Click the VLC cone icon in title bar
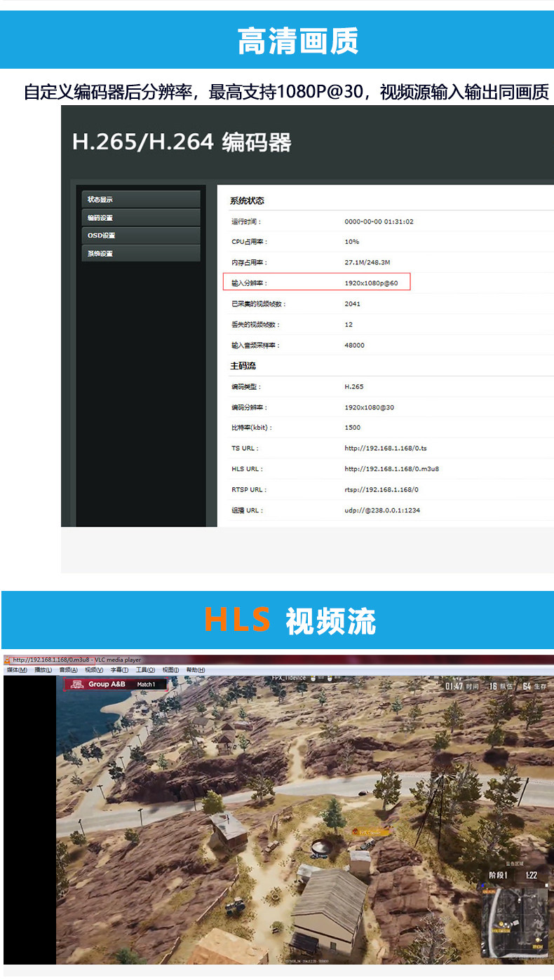554x980 pixels. click(x=7, y=660)
